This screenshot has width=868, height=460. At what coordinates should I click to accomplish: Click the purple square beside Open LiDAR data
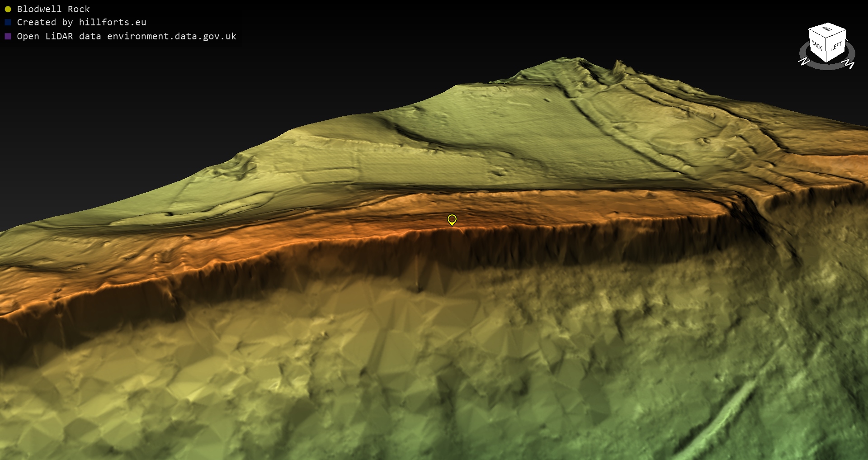(x=8, y=37)
